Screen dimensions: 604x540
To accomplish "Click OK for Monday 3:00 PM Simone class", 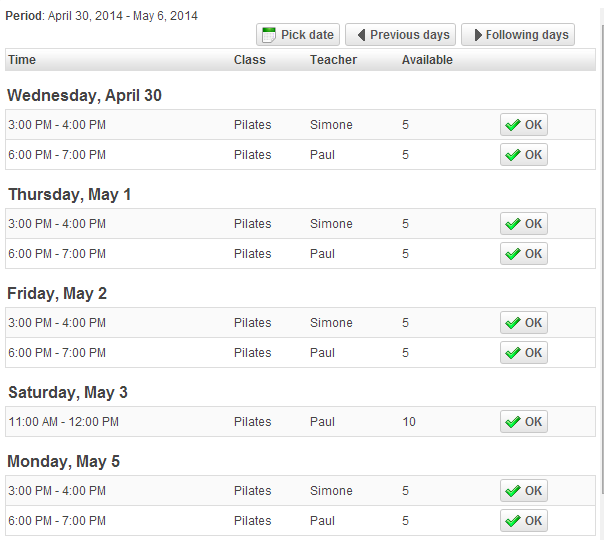I will click(524, 491).
